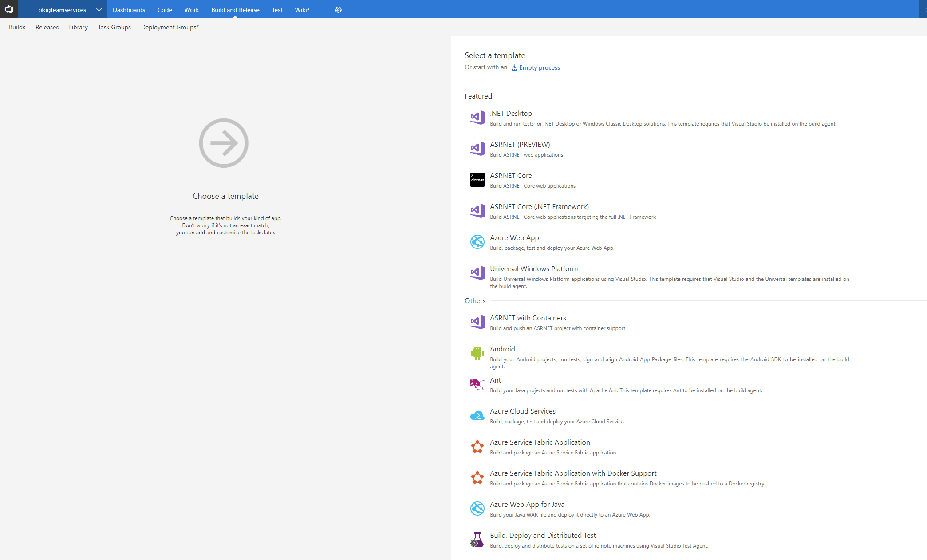Click the 'Select a template' heading
This screenshot has height=560, width=927.
click(495, 55)
